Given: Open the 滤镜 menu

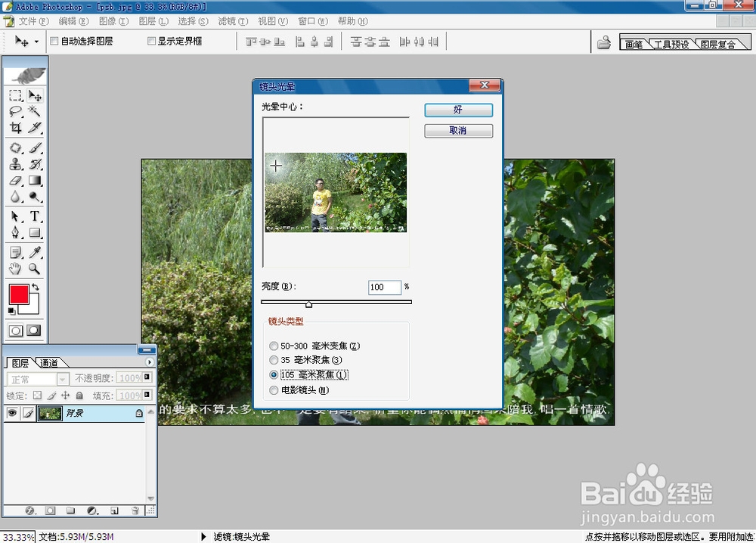Looking at the screenshot, I should pos(232,21).
